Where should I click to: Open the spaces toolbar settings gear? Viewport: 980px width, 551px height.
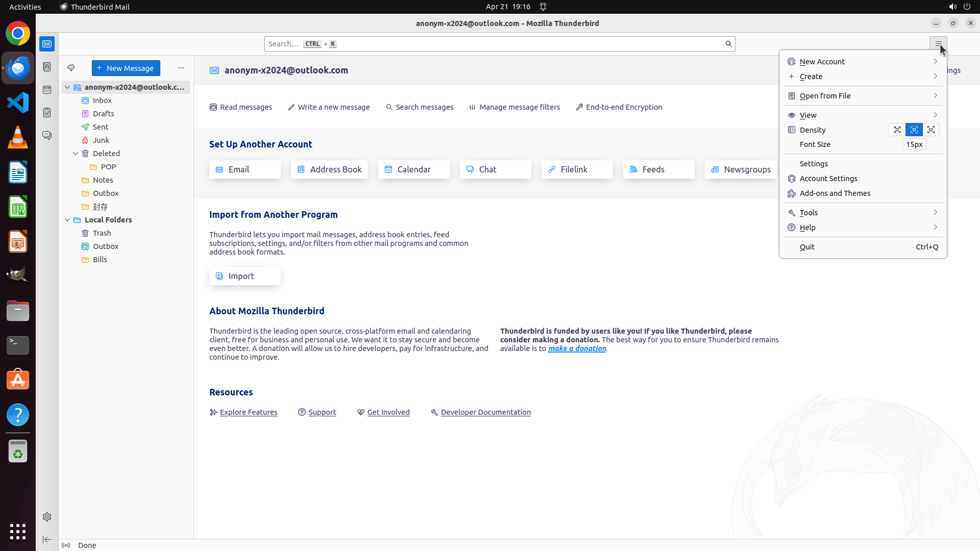47,517
